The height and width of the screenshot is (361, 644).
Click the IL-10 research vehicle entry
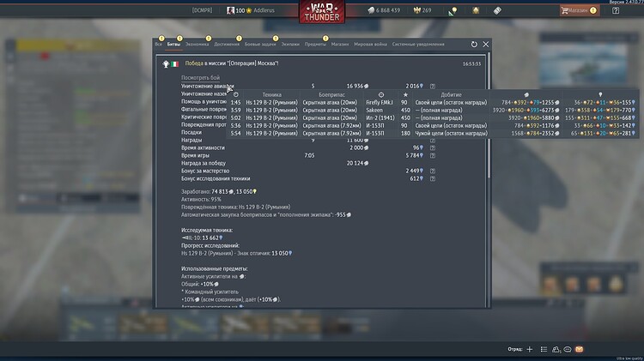202,238
